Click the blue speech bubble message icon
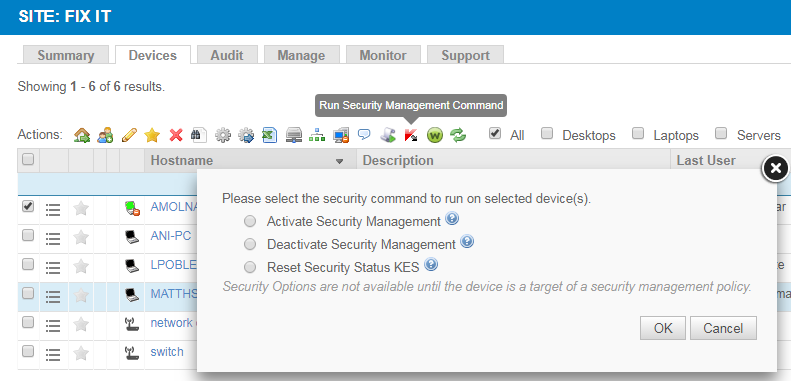Image resolution: width=791 pixels, height=381 pixels. pyautogui.click(x=364, y=134)
